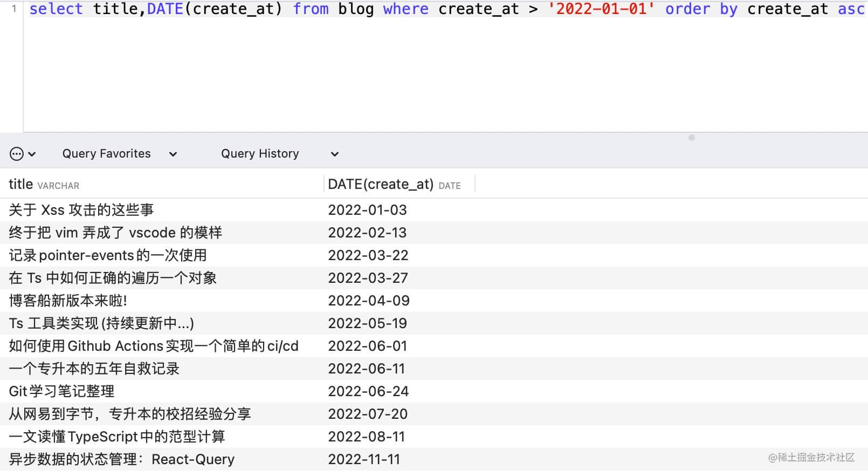Select row '在 Ts 中如何正确的遍历一个对象'
The image size is (868, 476).
coord(434,278)
